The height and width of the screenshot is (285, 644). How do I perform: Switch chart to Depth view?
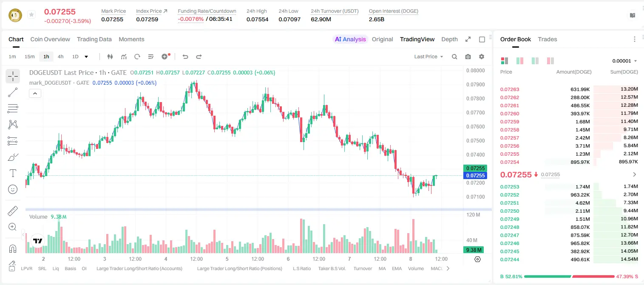[x=449, y=39]
